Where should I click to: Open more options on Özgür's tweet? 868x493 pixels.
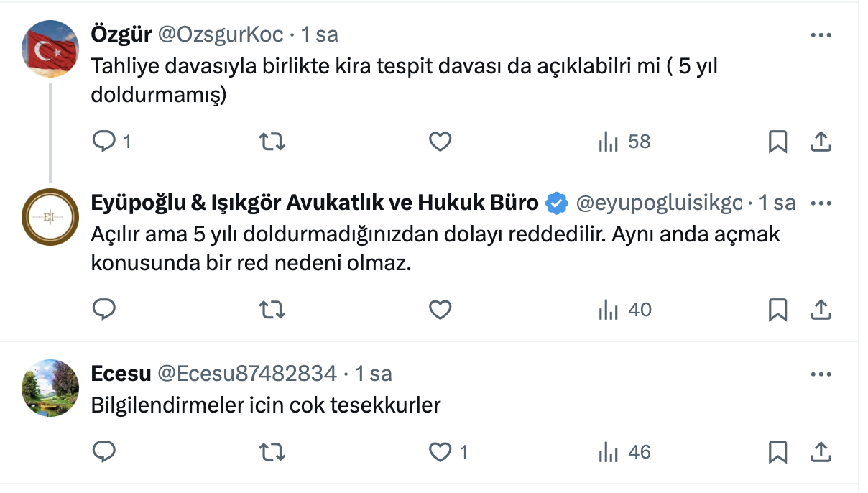coord(821,34)
